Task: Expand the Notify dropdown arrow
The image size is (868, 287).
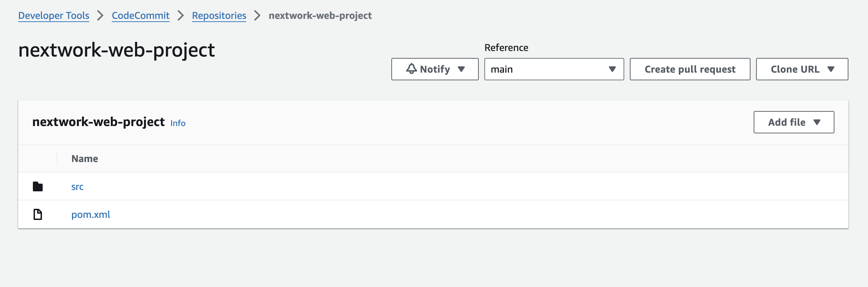Action: point(461,69)
